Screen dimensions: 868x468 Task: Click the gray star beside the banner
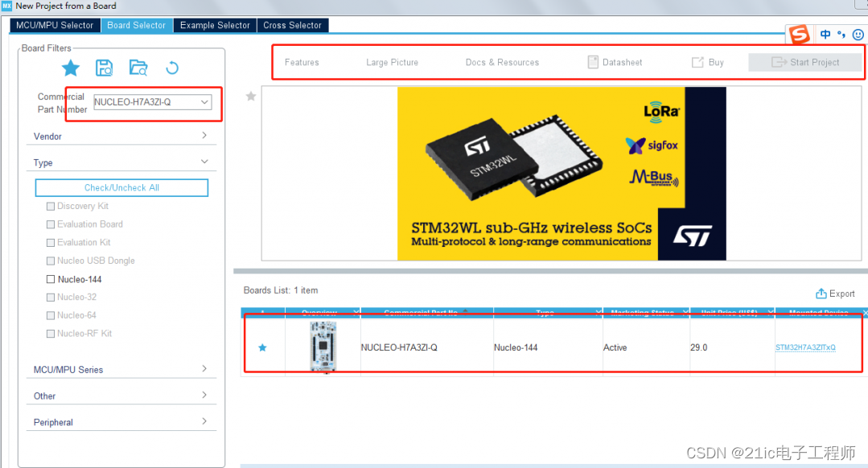click(251, 96)
